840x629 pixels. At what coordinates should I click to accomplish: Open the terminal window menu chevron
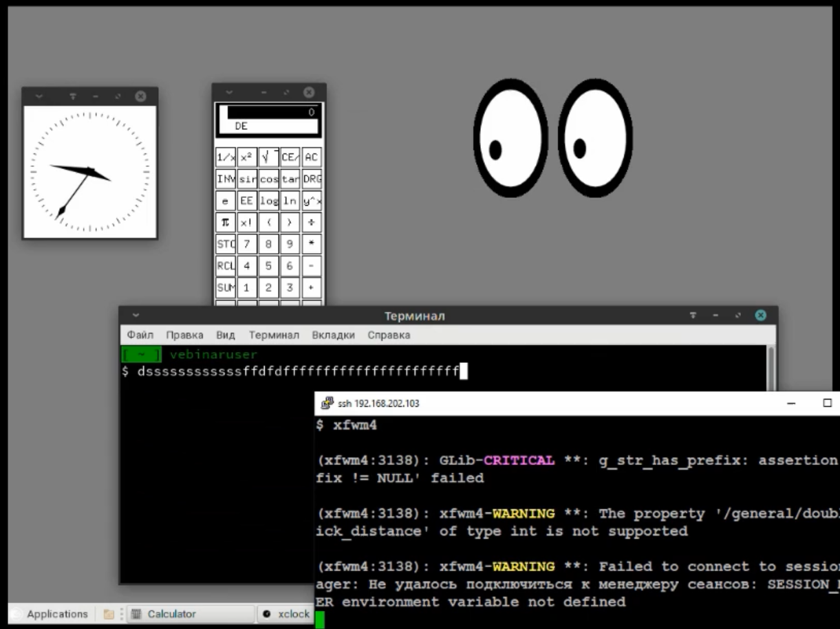(135, 316)
